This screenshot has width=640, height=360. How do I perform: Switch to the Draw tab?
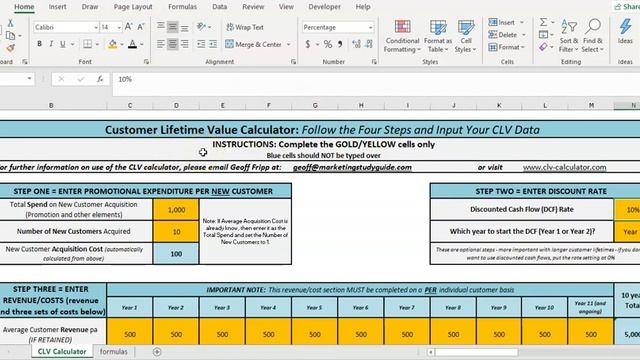pos(90,7)
